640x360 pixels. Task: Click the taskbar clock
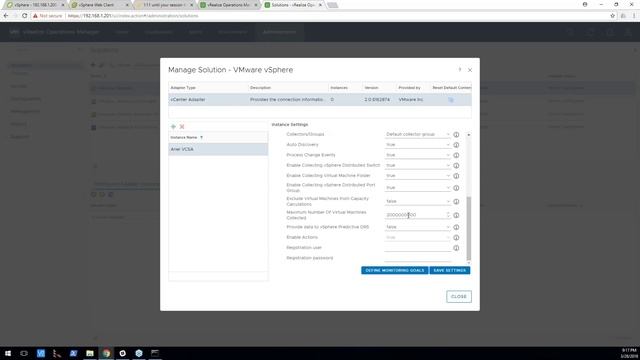(629, 353)
